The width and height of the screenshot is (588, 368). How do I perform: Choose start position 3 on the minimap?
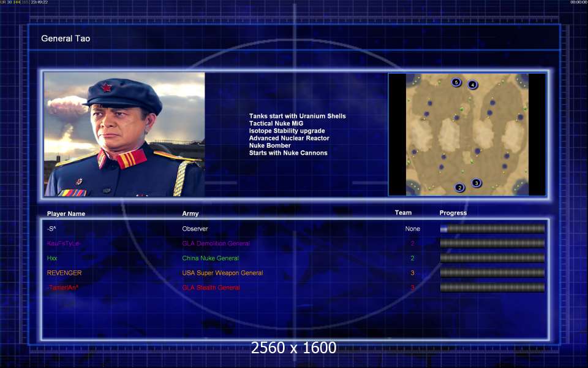pos(477,183)
